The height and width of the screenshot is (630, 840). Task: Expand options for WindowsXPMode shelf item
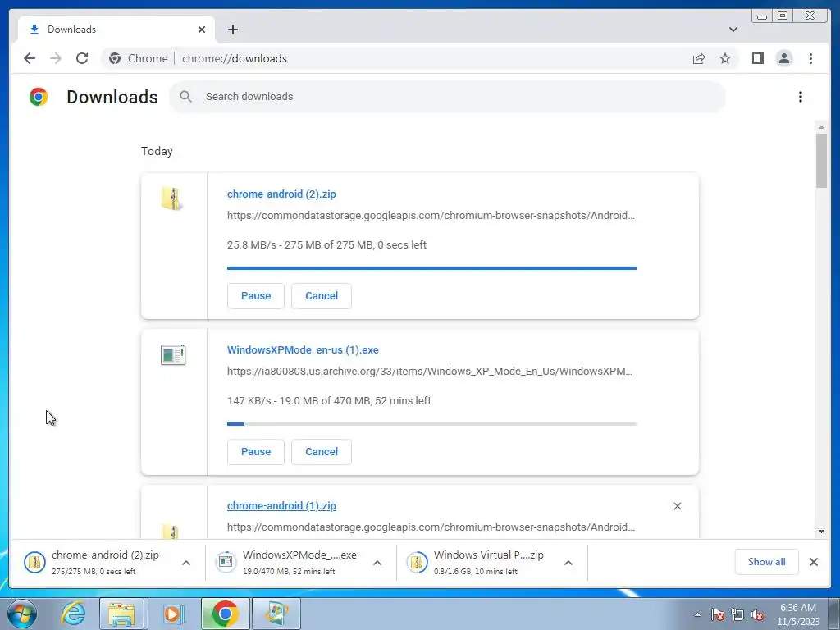377,563
